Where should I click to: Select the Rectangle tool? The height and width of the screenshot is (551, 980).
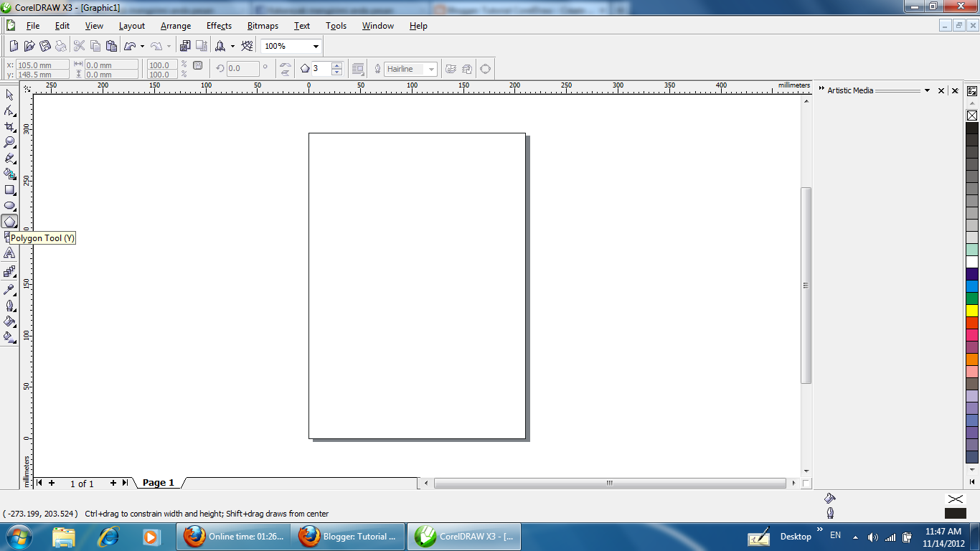(10, 190)
